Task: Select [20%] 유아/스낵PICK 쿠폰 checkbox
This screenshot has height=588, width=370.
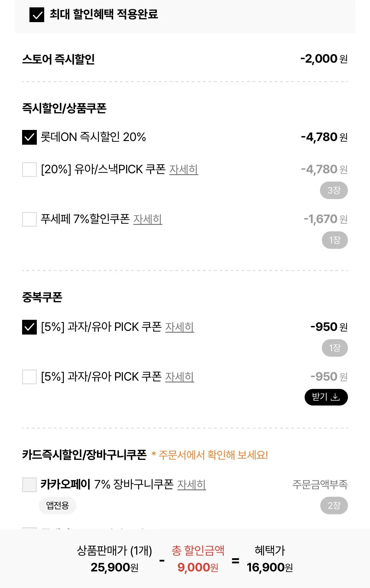Action: coord(29,170)
